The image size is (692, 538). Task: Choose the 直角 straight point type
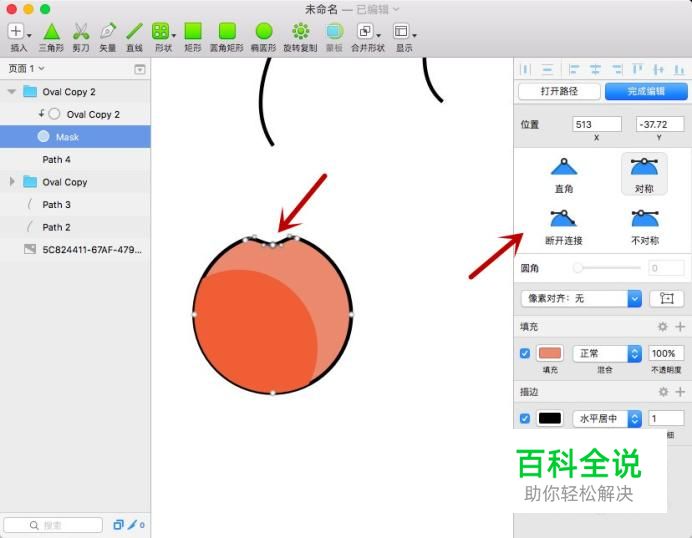coord(564,175)
